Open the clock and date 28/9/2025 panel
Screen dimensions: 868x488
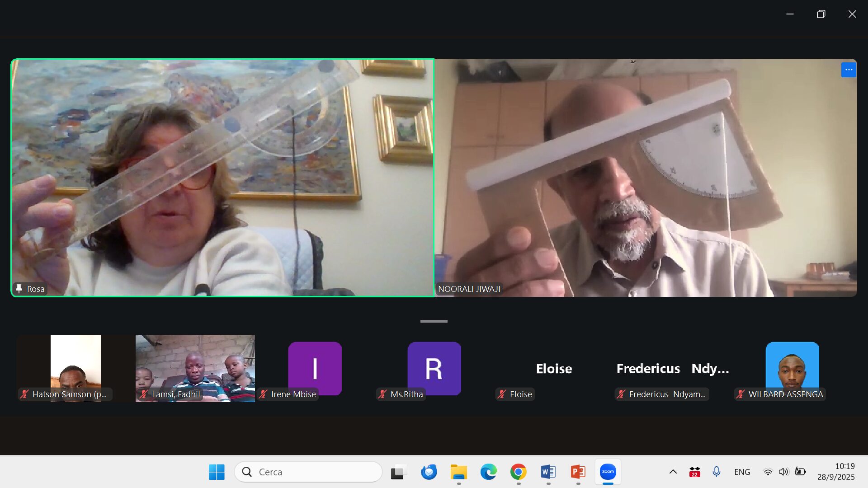tap(835, 471)
